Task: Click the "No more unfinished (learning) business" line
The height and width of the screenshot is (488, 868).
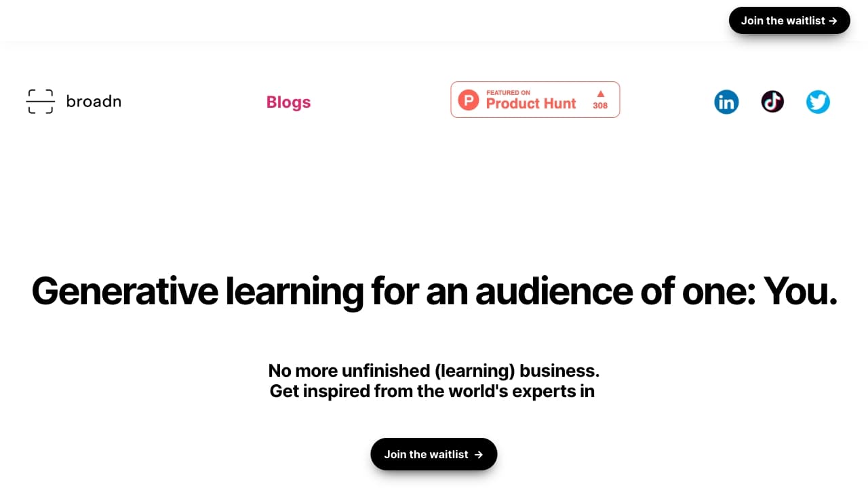Action: (x=434, y=371)
